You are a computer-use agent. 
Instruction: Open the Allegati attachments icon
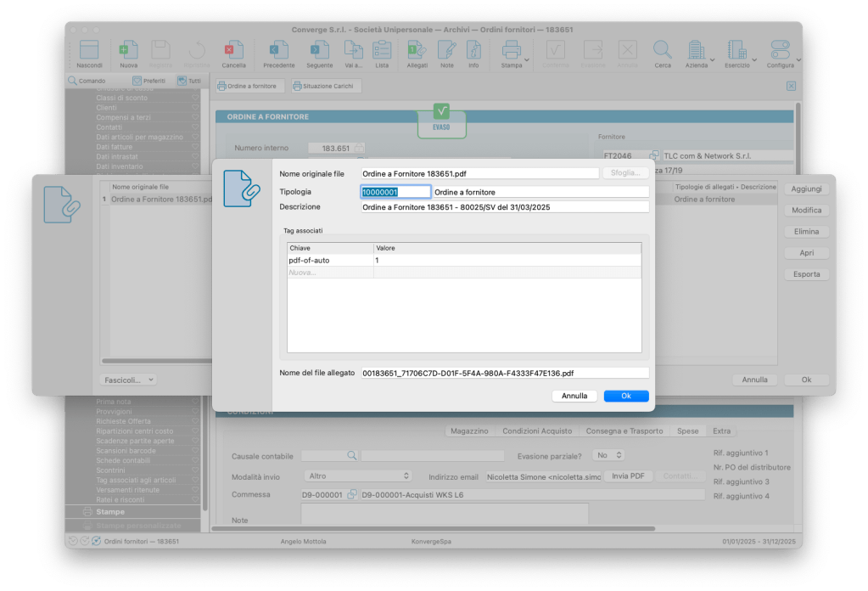[417, 51]
